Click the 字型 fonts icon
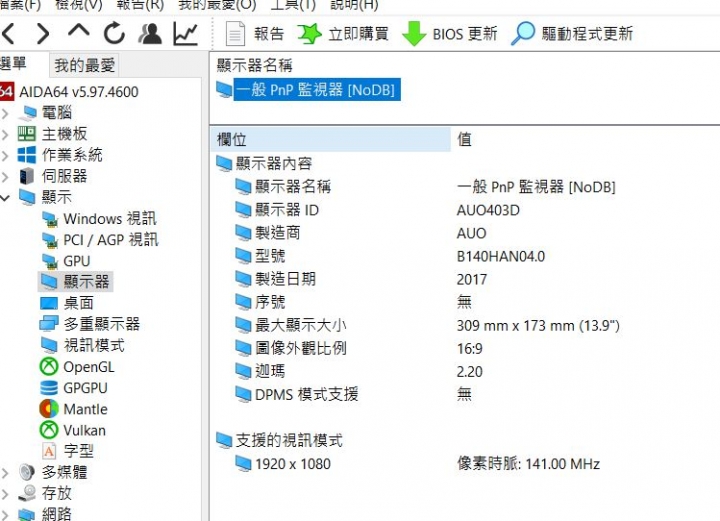This screenshot has width=720, height=521. pyautogui.click(x=49, y=451)
